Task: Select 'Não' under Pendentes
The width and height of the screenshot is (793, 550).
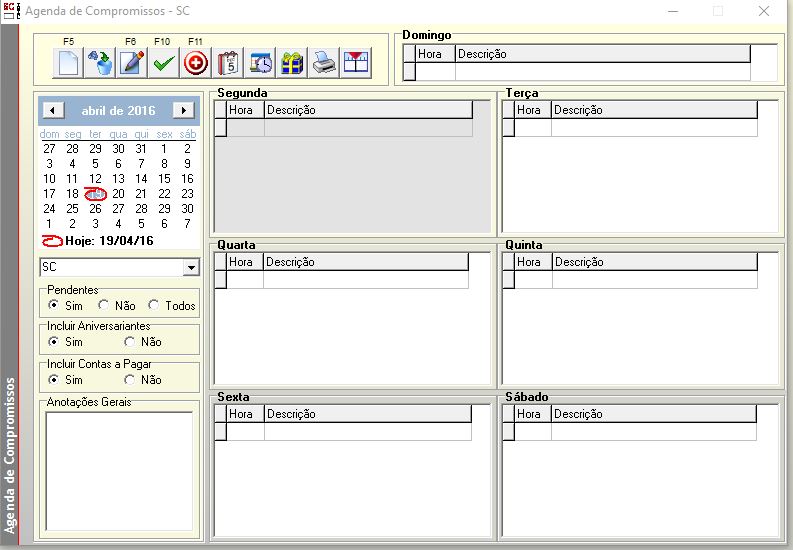Action: [104, 306]
